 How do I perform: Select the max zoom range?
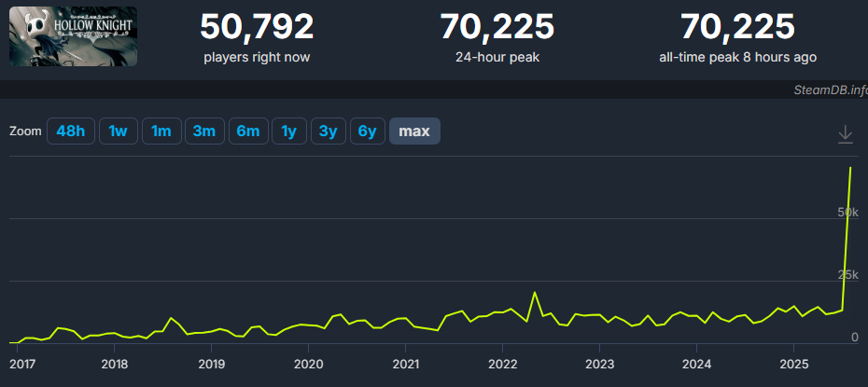(414, 131)
